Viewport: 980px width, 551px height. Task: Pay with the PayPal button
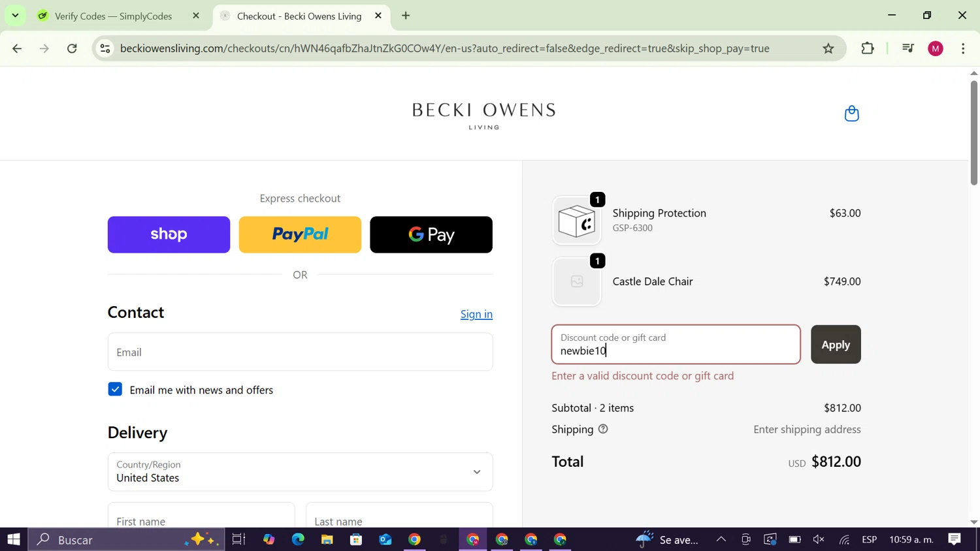pyautogui.click(x=300, y=234)
